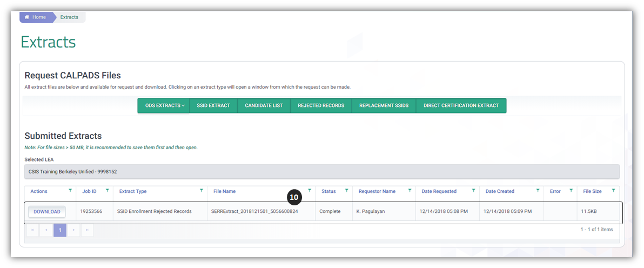Open the Date Requested filter icon
Image resolution: width=644 pixels, height=268 pixels.
coord(474,191)
